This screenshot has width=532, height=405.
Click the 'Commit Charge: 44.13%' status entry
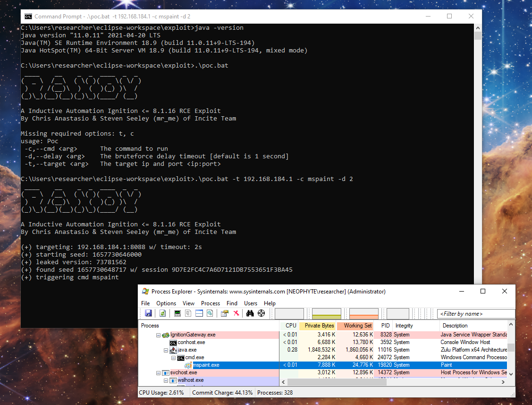click(222, 392)
